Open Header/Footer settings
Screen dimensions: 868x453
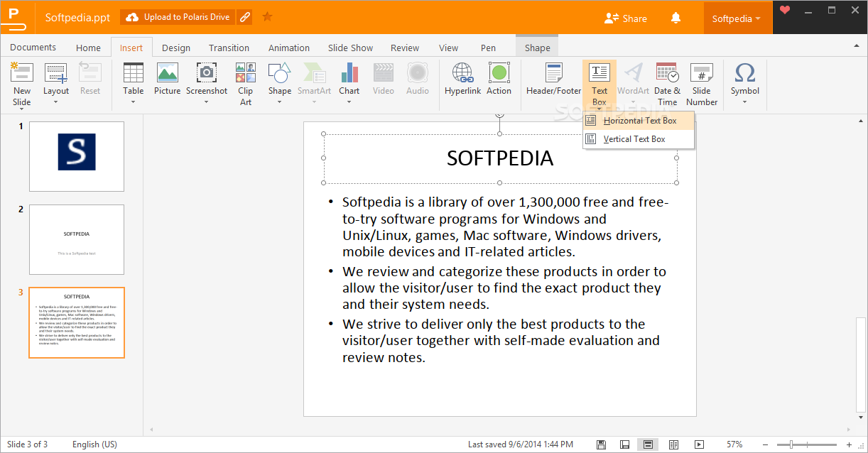(553, 78)
